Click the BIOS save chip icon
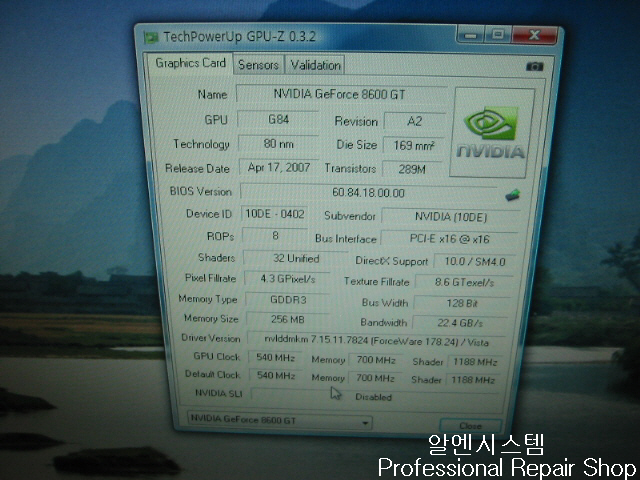 (513, 195)
